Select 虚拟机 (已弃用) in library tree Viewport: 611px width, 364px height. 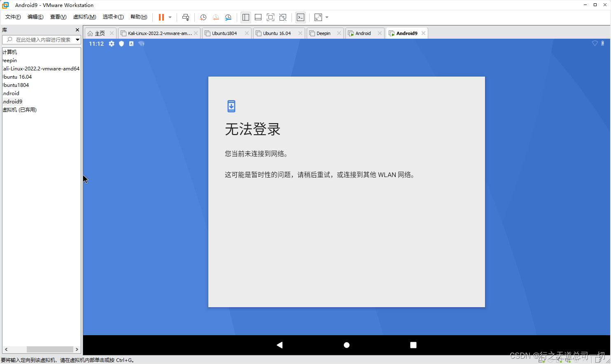coord(20,110)
